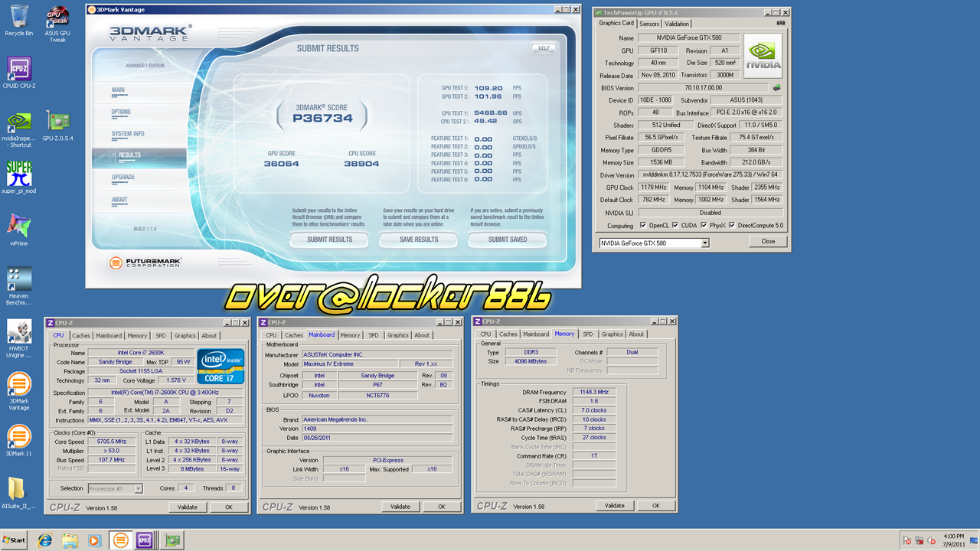Open the Recycle Bin desktop icon

(x=19, y=21)
